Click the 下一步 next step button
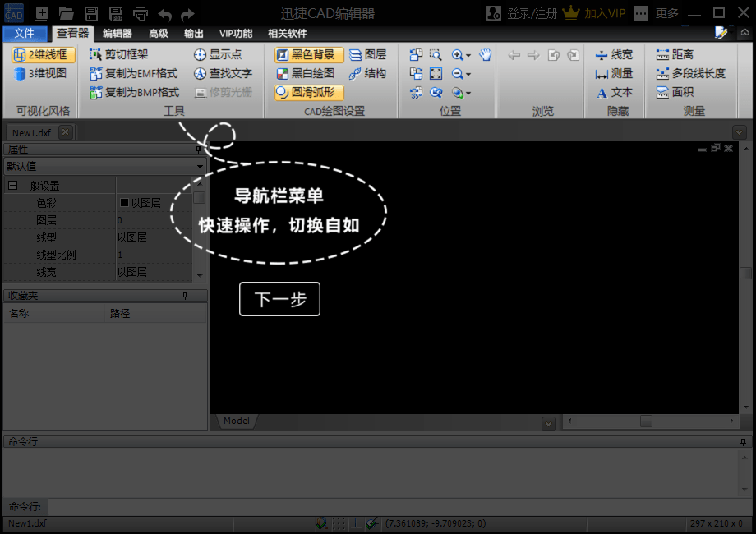Screen dimensions: 756x534 click(279, 298)
